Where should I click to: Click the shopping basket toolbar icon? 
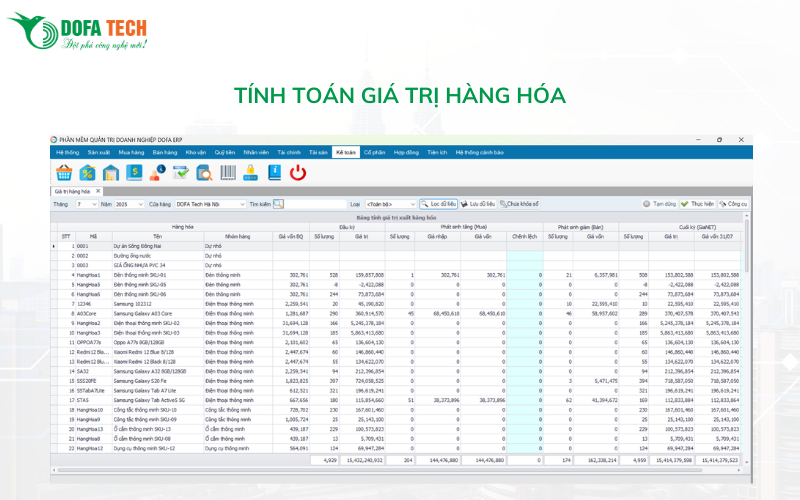64,173
